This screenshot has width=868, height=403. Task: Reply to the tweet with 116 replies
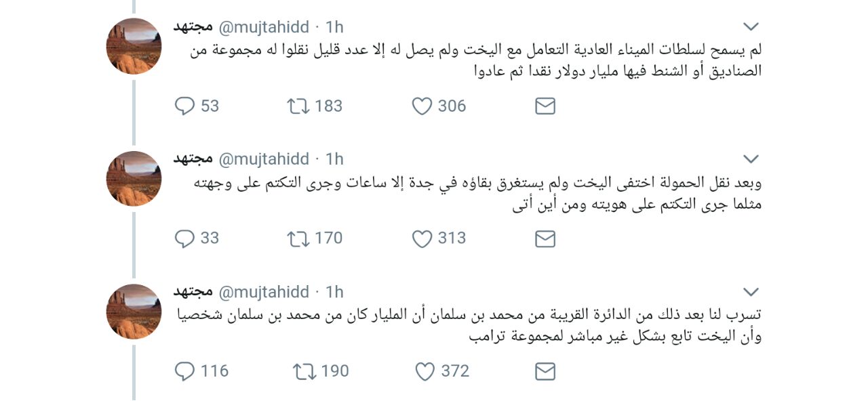click(x=185, y=371)
